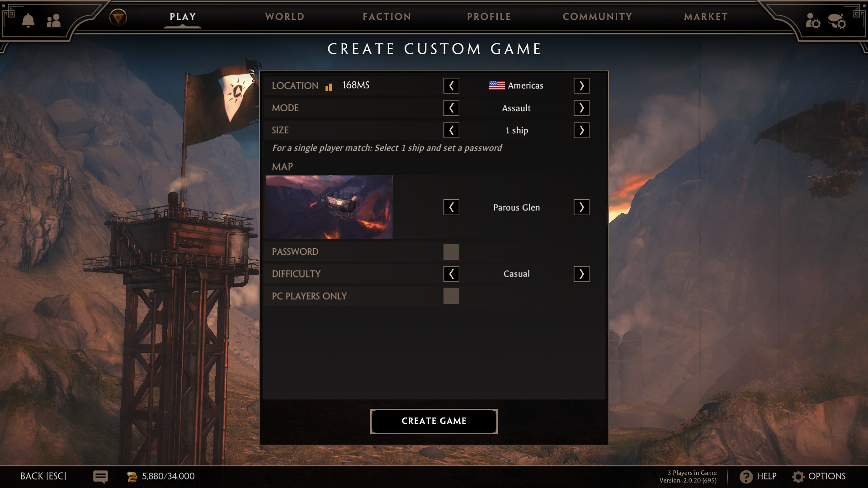
Task: Click the gold coins currency icon
Action: pyautogui.click(x=132, y=477)
